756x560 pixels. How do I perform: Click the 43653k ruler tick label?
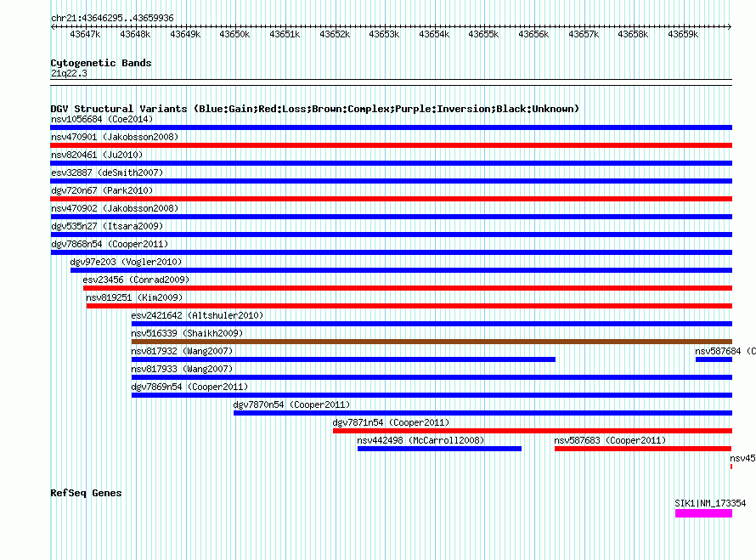click(x=384, y=34)
